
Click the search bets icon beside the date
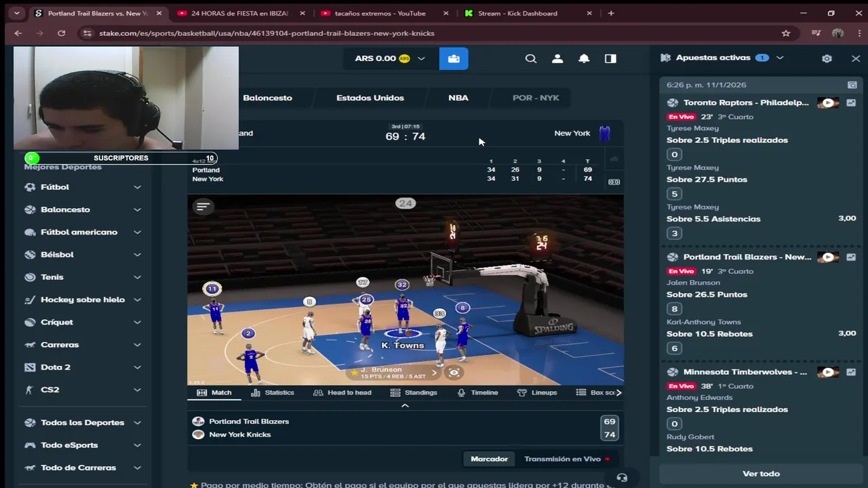[x=852, y=85]
